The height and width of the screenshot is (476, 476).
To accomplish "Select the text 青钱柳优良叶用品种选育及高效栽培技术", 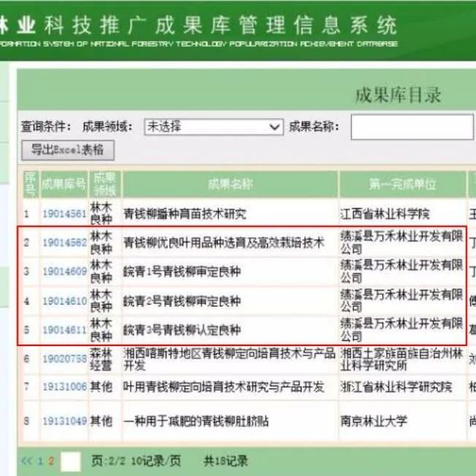I will tap(224, 243).
